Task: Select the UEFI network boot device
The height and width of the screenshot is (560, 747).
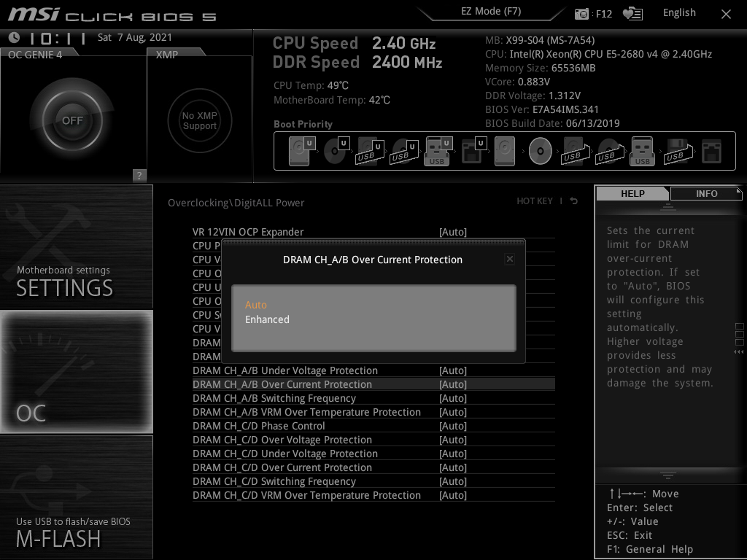Action: 473,151
